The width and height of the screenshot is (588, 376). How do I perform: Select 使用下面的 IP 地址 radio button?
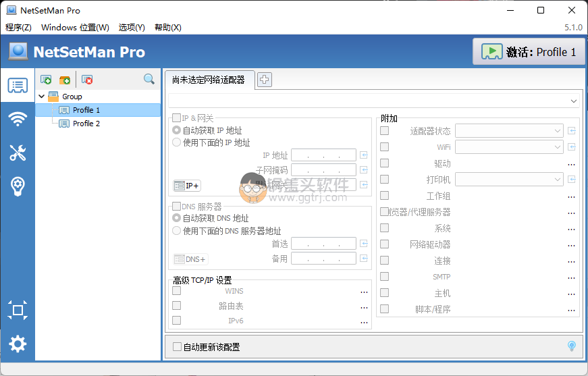177,142
